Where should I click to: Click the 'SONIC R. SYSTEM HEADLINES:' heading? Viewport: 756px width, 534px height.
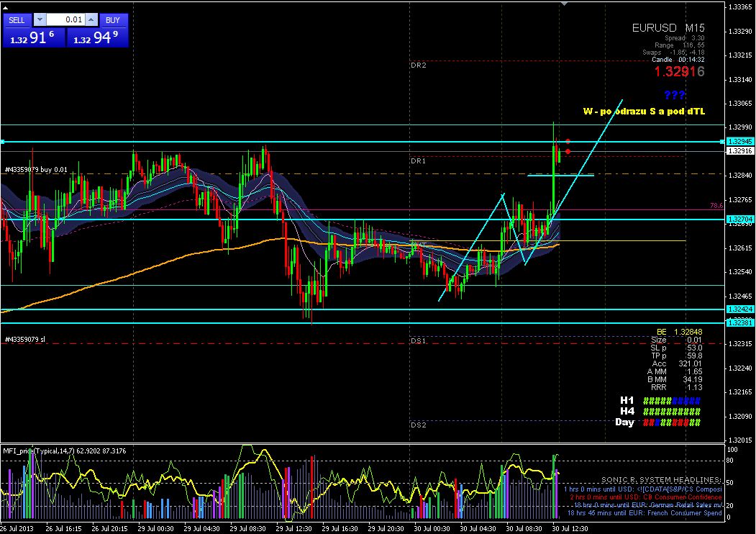[x=662, y=480]
